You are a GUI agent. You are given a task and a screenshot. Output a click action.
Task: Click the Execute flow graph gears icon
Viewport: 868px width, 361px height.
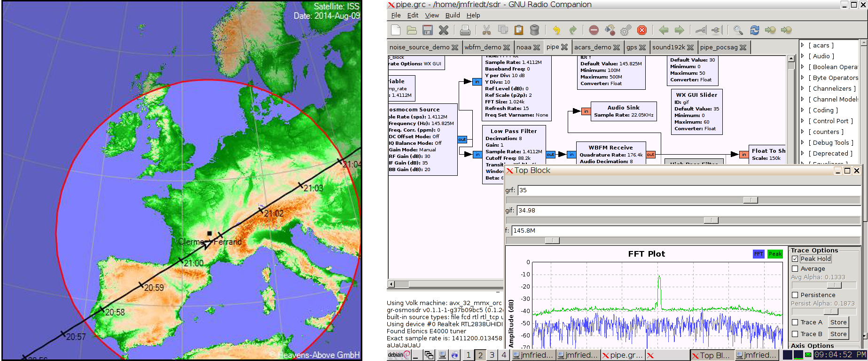tap(626, 30)
